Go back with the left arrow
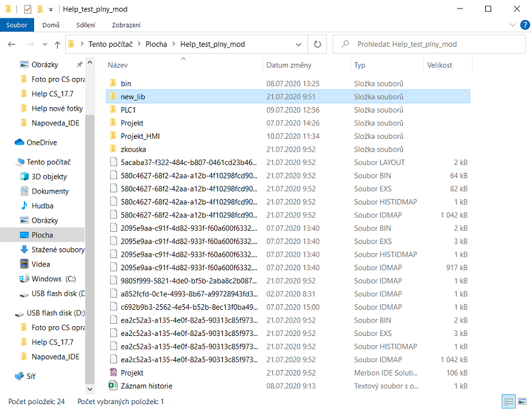The image size is (532, 409). [12, 44]
